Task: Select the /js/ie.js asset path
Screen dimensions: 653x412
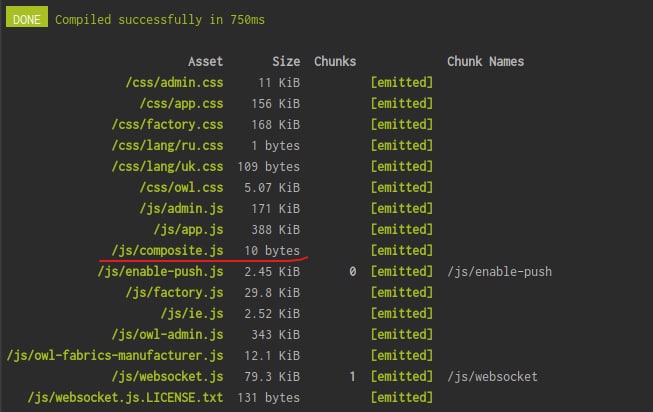Action: 192,313
